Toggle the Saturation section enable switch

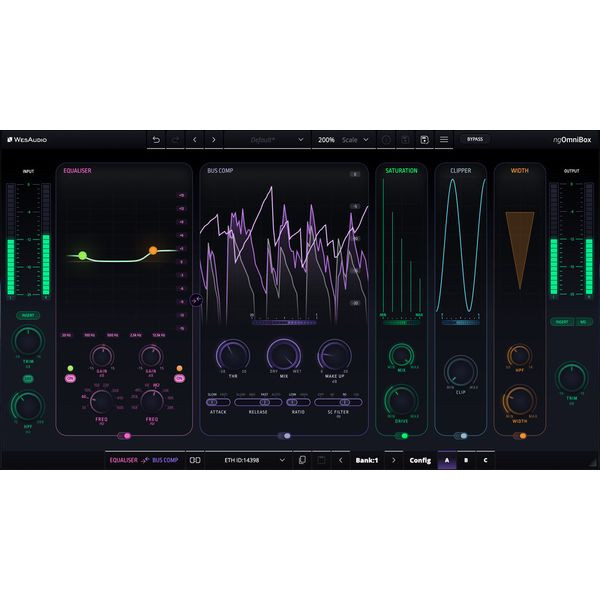(401, 436)
